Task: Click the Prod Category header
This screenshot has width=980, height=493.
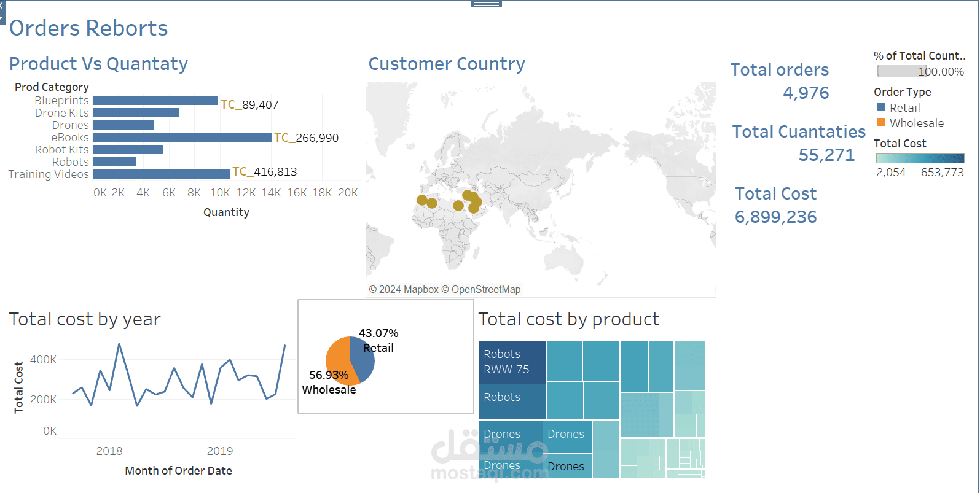Action: (x=52, y=87)
